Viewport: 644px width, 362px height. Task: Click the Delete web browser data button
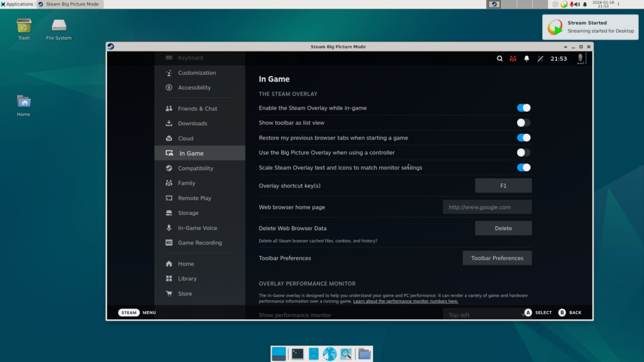tap(503, 228)
